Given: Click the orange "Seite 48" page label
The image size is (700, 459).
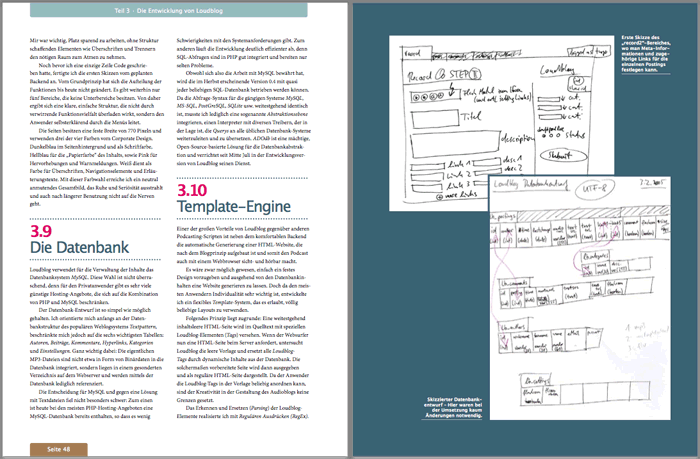Looking at the screenshot, I should [x=59, y=450].
